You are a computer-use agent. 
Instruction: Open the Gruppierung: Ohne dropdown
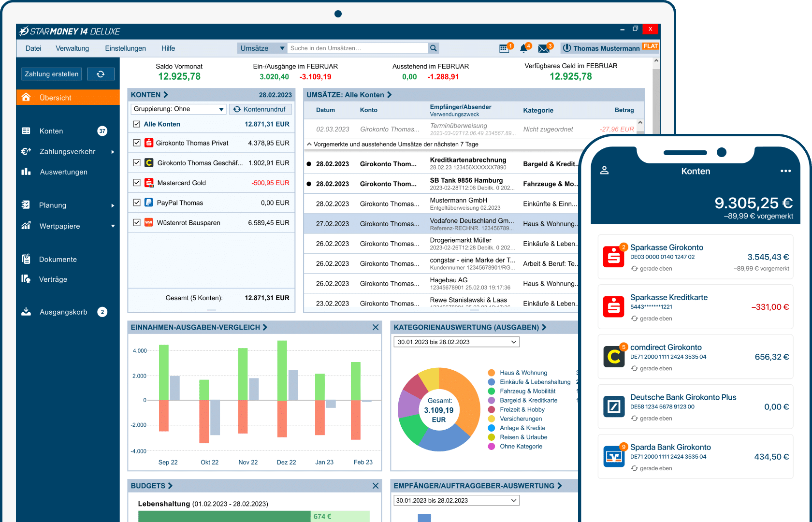pyautogui.click(x=178, y=109)
